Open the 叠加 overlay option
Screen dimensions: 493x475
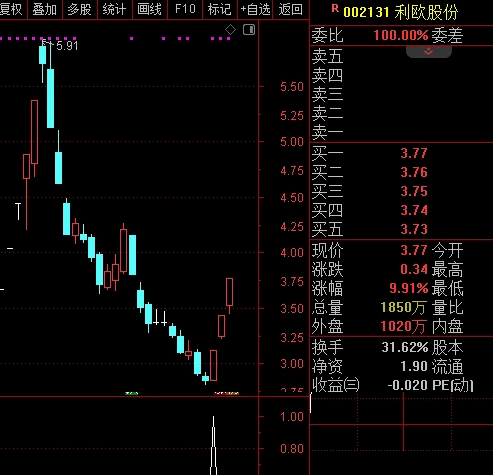pos(45,9)
